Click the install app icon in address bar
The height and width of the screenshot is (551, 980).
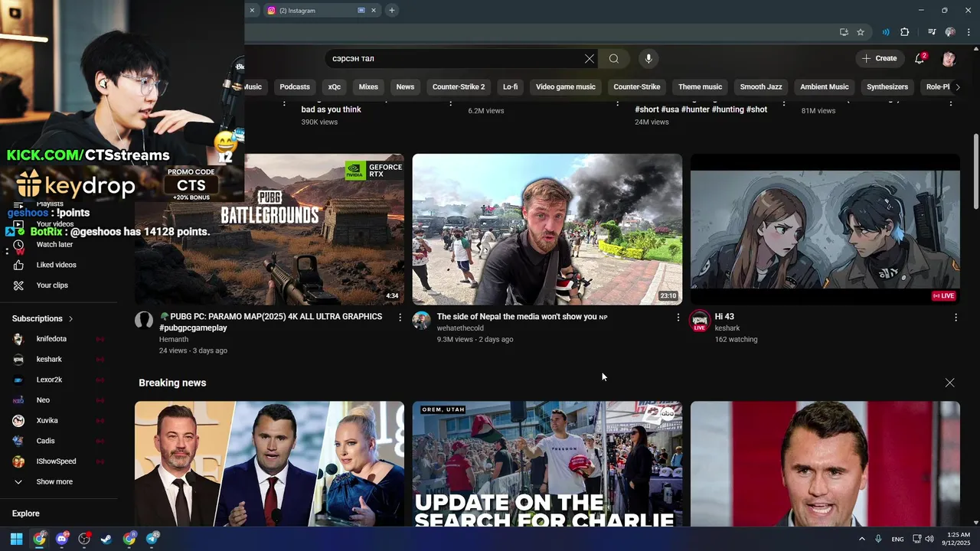pyautogui.click(x=844, y=32)
